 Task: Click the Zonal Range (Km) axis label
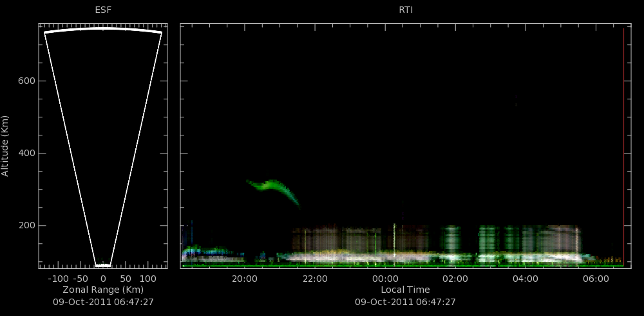(x=103, y=290)
